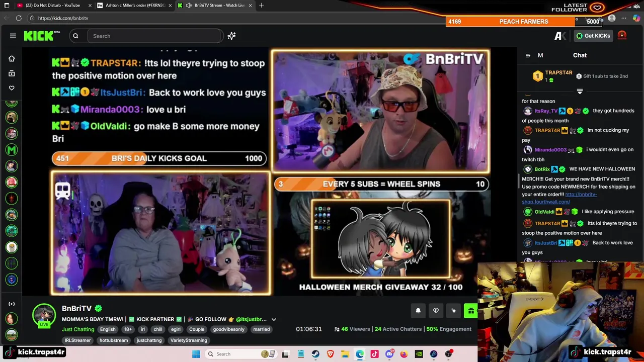
Task: Open Microsoft Edge from the taskbar
Action: [360, 354]
